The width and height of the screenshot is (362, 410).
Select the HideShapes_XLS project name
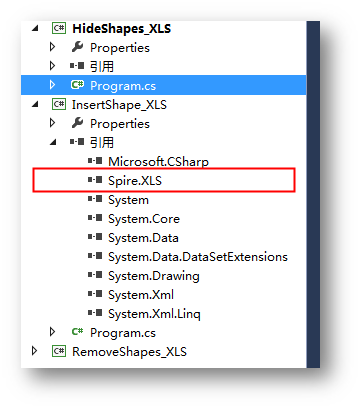122,29
